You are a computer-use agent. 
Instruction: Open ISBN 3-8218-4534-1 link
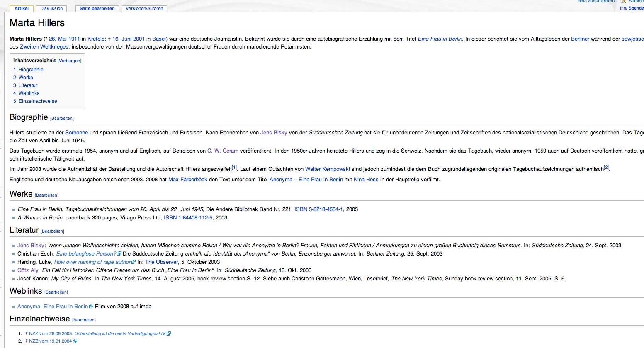pos(318,209)
